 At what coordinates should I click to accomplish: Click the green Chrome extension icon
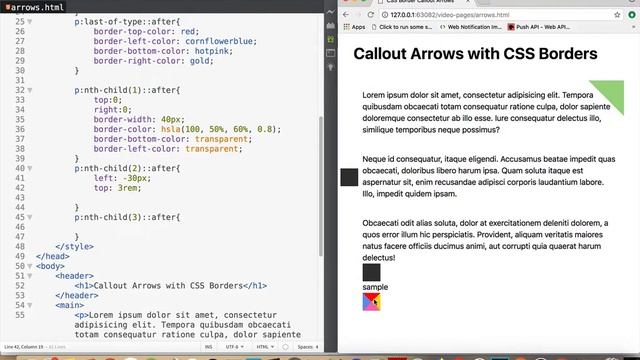(x=632, y=15)
